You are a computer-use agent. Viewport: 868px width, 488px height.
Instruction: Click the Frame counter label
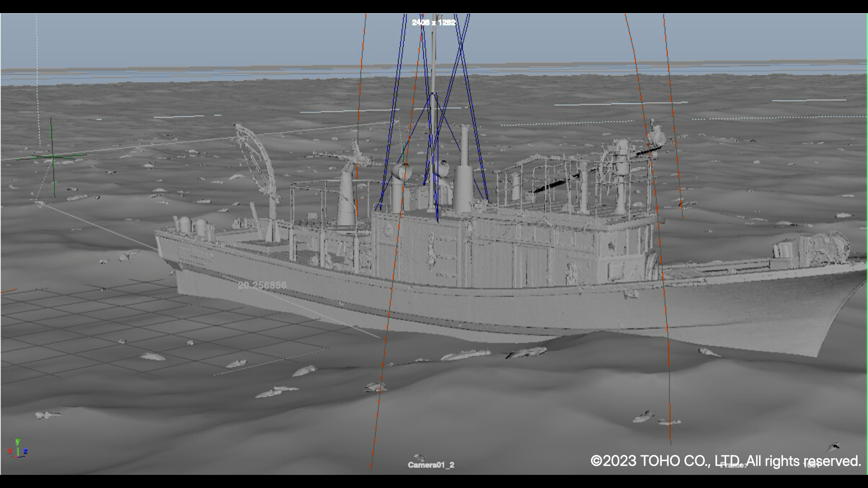pyautogui.click(x=732, y=465)
